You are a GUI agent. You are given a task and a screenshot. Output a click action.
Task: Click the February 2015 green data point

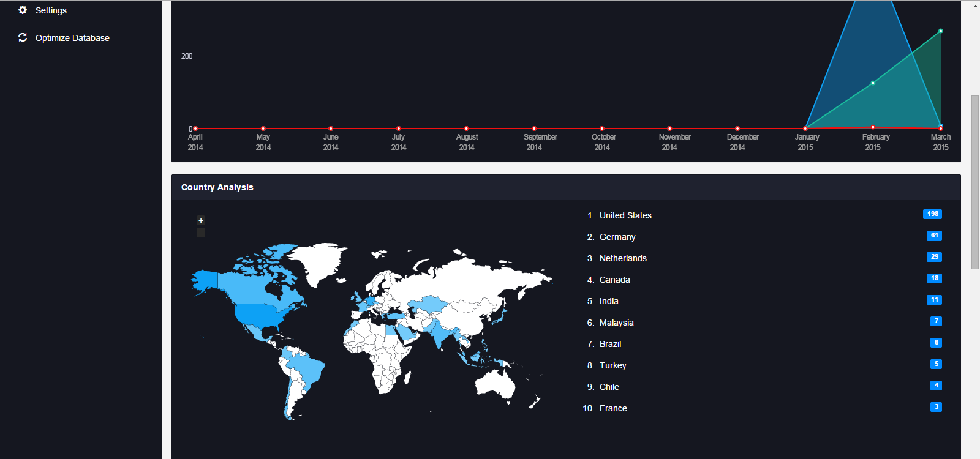point(873,83)
